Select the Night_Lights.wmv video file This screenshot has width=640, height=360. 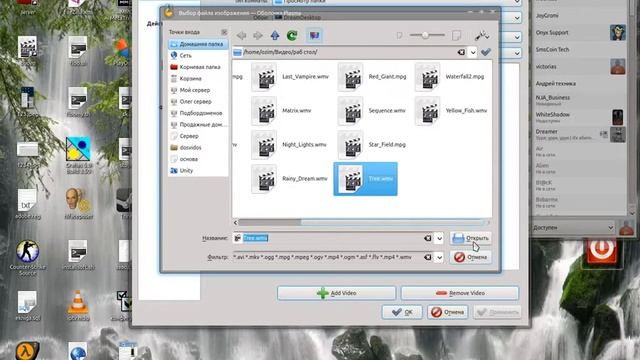pos(289,144)
